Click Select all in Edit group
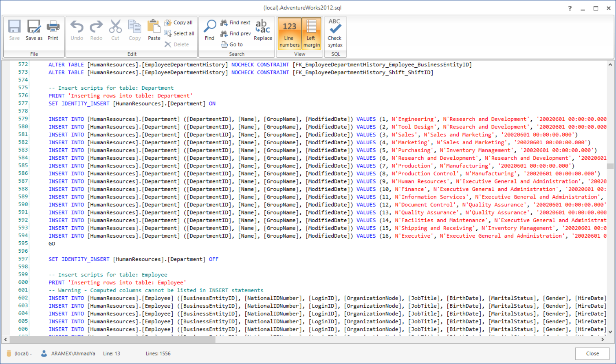616x364 pixels. pos(179,34)
